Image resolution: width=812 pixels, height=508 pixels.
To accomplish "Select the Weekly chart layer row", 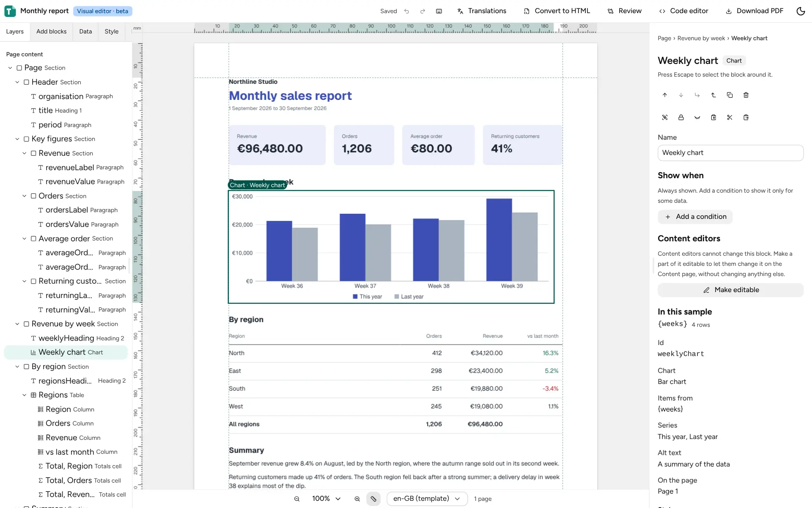I will 66,353.
